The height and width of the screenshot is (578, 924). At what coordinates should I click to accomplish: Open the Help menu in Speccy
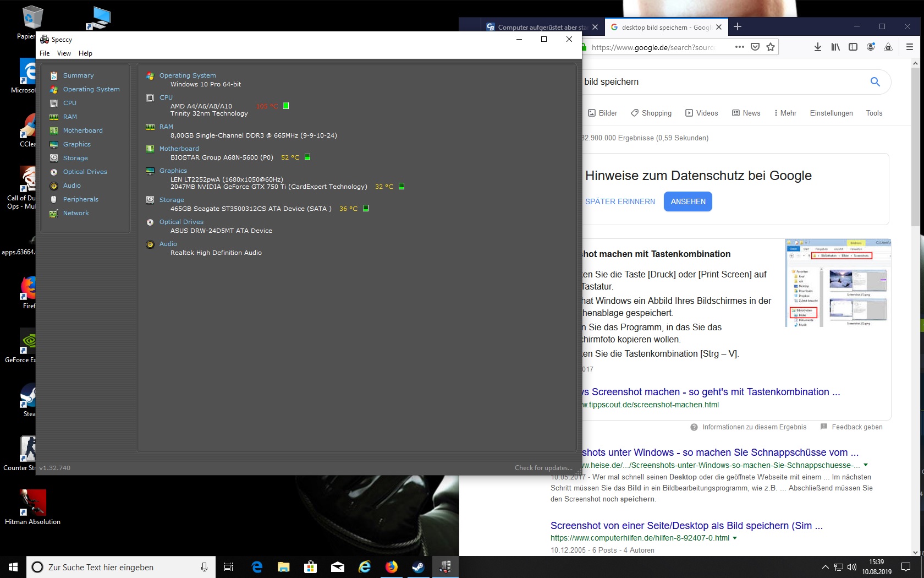pyautogui.click(x=85, y=53)
